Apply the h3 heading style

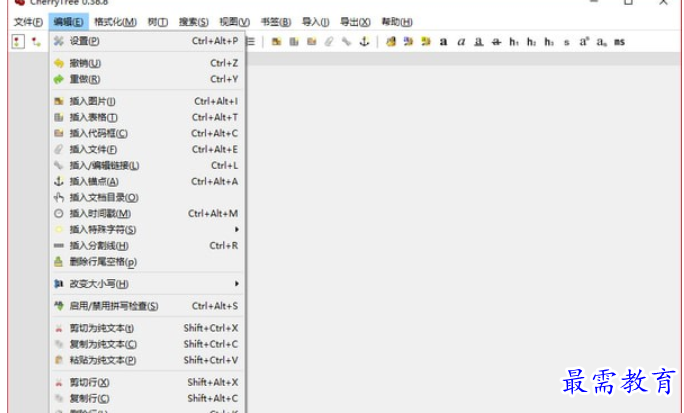[x=549, y=42]
